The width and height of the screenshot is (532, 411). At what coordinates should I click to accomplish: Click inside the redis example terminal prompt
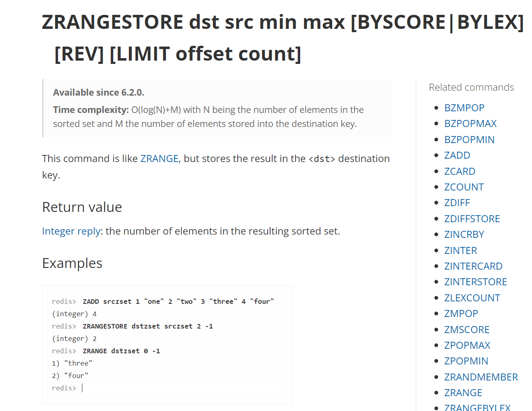click(82, 388)
